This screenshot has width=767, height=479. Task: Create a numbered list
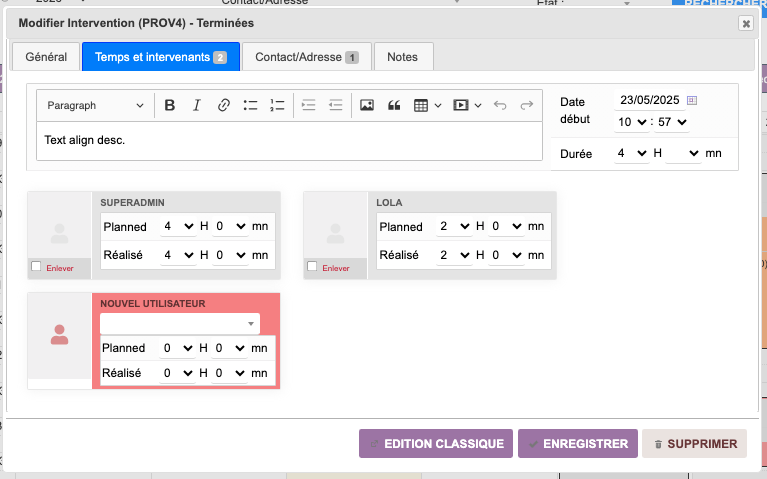(x=278, y=105)
